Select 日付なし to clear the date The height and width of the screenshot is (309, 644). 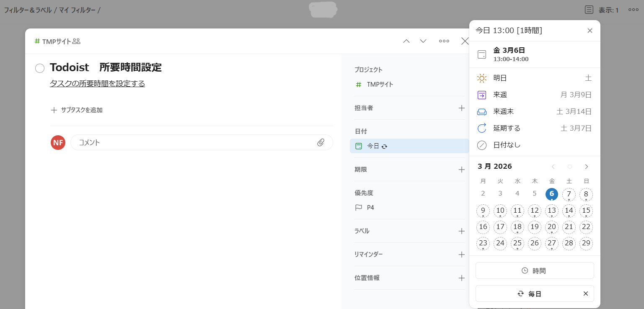coord(534,145)
